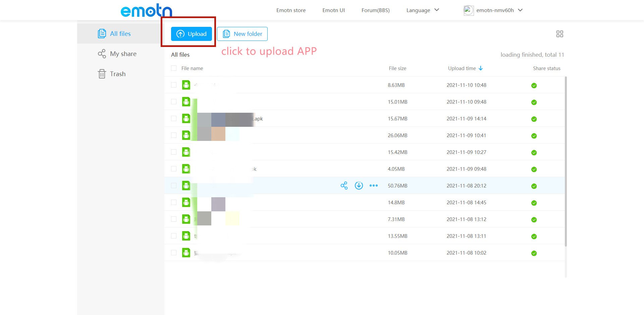Click 'loading finished, total 11' status text
This screenshot has width=644, height=315.
(532, 55)
